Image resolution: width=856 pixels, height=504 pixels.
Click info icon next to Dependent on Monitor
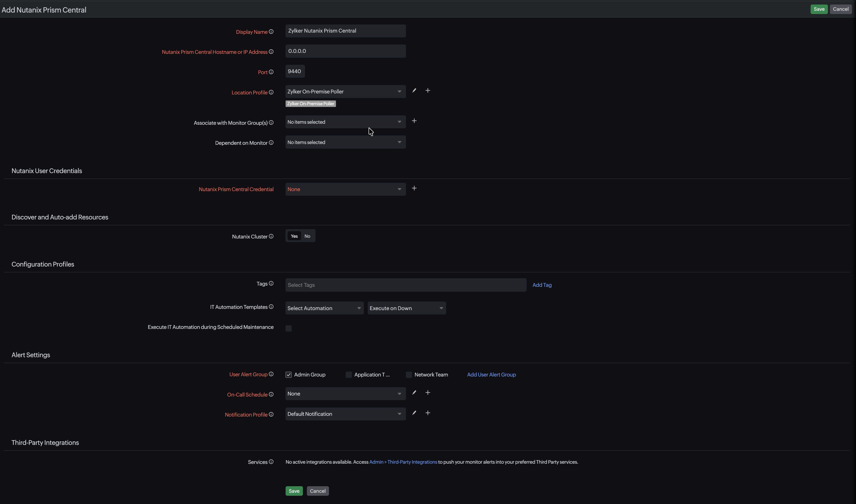pyautogui.click(x=271, y=143)
